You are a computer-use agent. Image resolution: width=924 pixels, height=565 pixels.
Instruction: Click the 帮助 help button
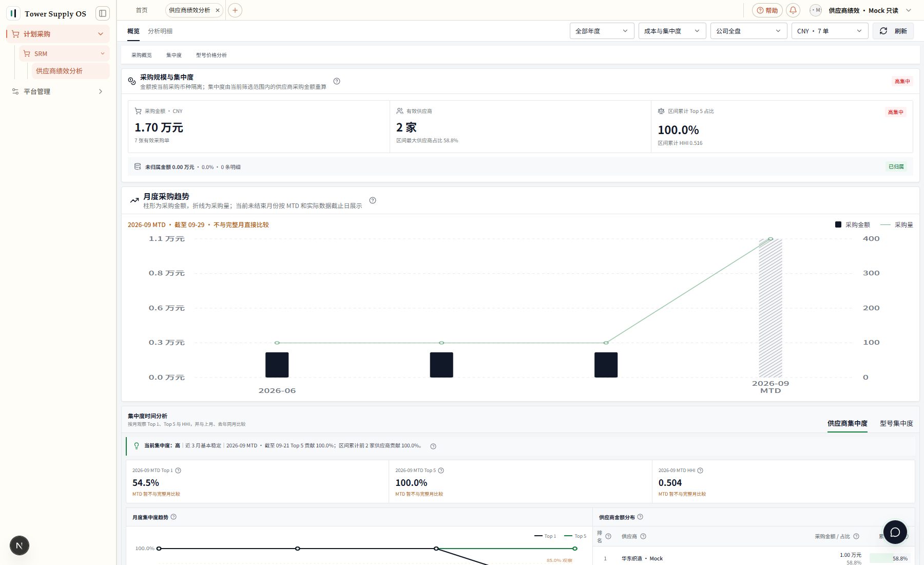pyautogui.click(x=767, y=10)
